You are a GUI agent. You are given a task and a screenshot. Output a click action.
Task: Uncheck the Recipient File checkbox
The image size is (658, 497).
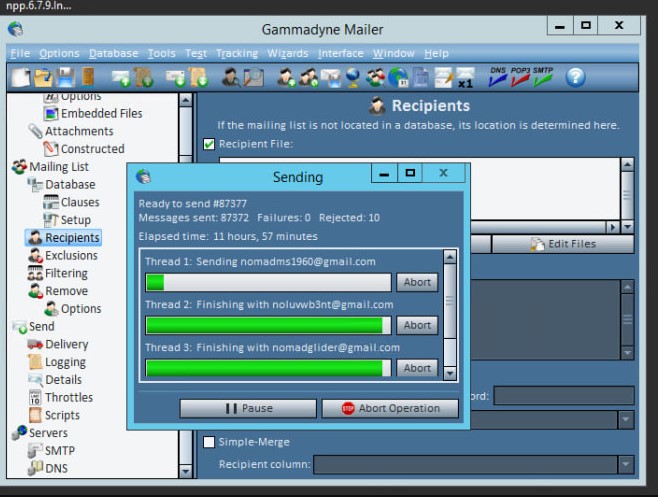[209, 144]
